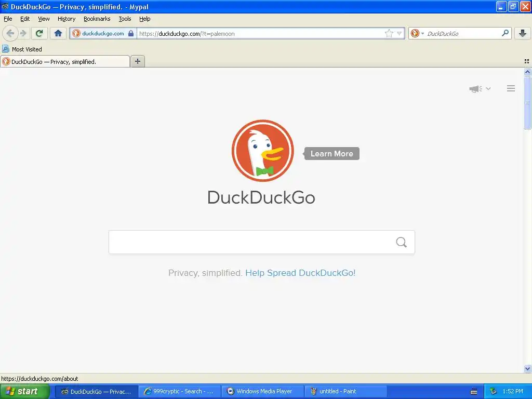This screenshot has height=399, width=532.
Task: Open the Most Visited bookmarks folder
Action: [x=22, y=49]
